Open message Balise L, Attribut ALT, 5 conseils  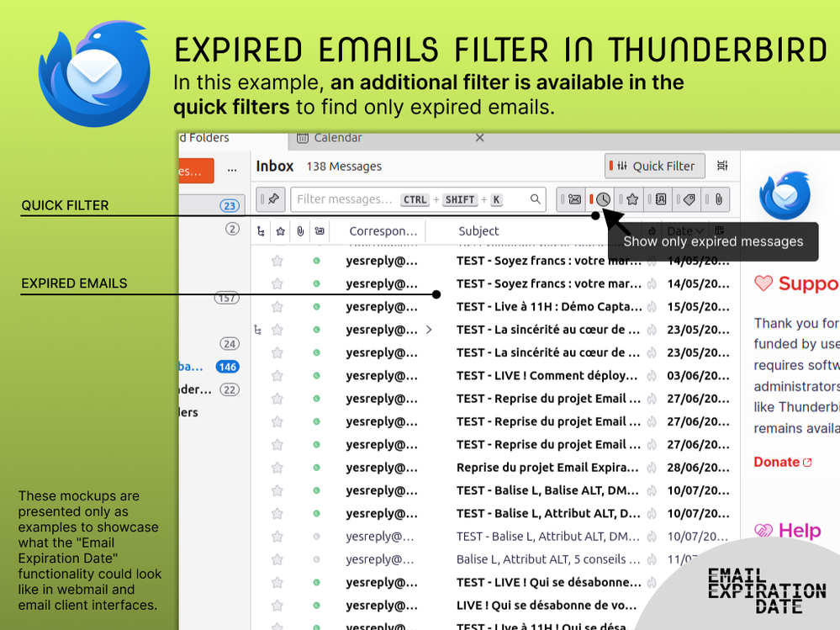coord(548,559)
